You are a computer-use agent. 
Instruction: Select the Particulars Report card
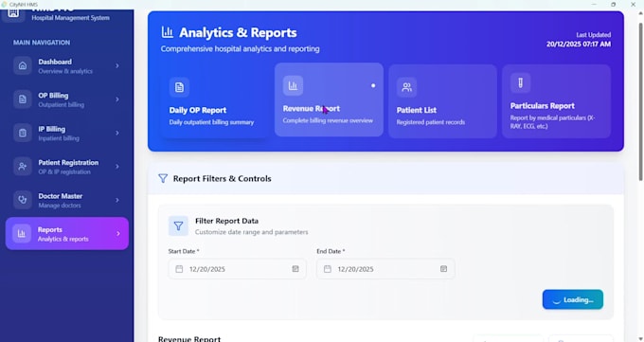coord(557,101)
